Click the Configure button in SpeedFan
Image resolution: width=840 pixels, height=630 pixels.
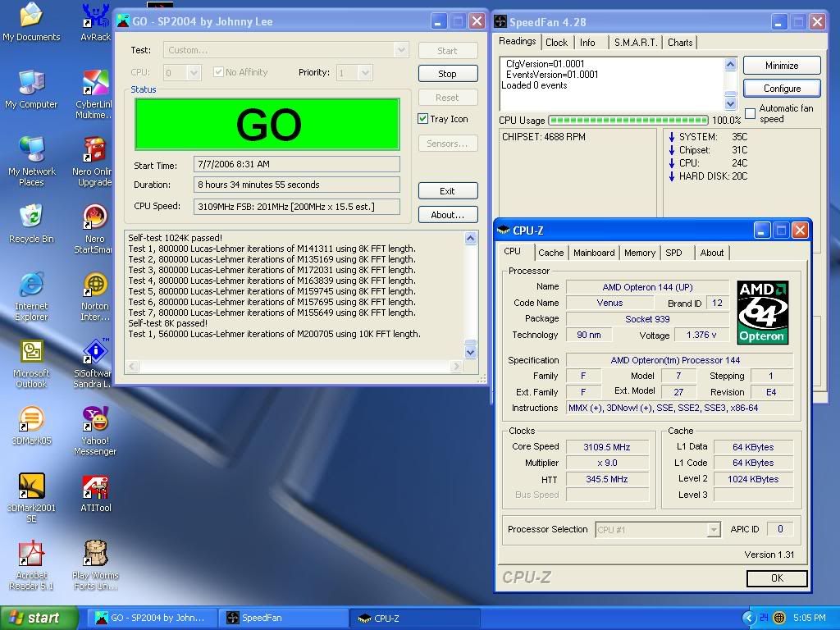coord(782,89)
